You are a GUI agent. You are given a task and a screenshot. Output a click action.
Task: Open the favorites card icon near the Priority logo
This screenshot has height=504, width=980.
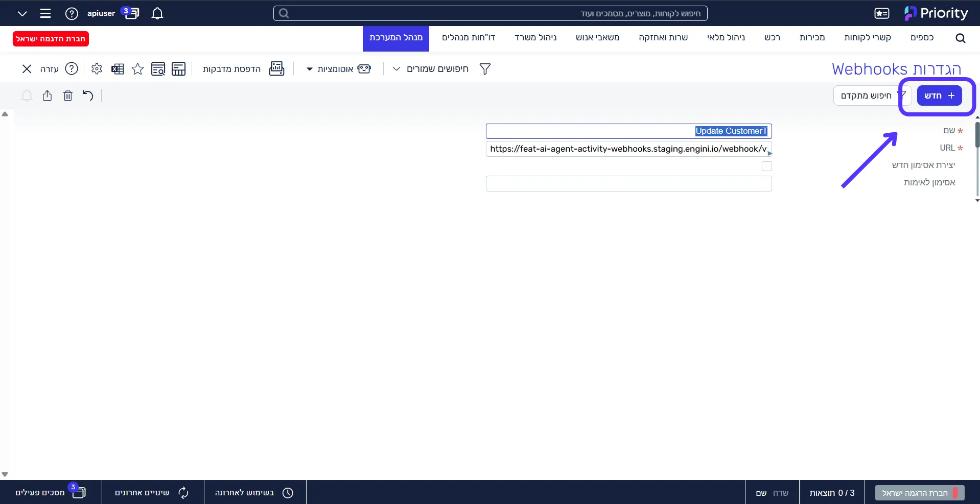pos(882,13)
